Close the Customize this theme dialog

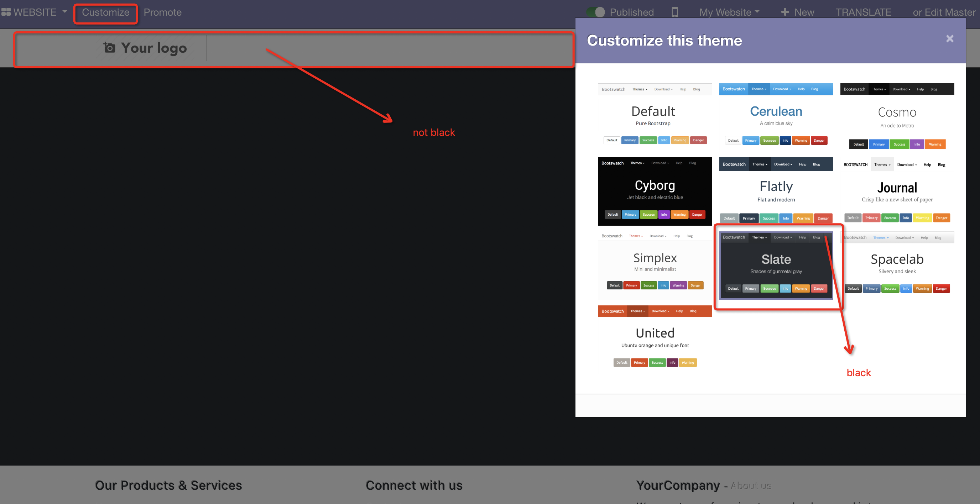pyautogui.click(x=950, y=38)
